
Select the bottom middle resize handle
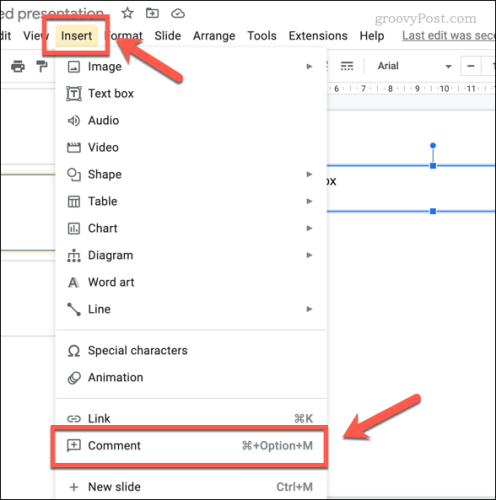(x=433, y=211)
